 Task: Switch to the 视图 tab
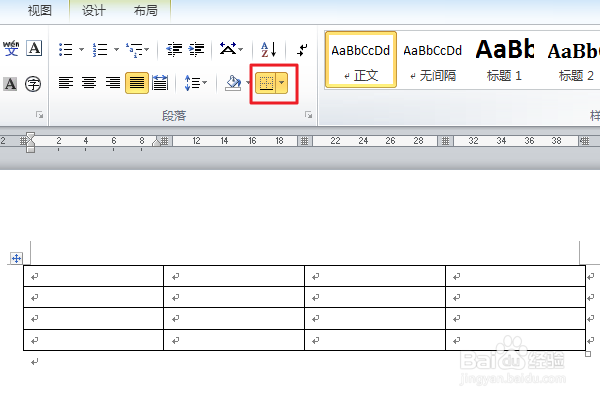(39, 10)
